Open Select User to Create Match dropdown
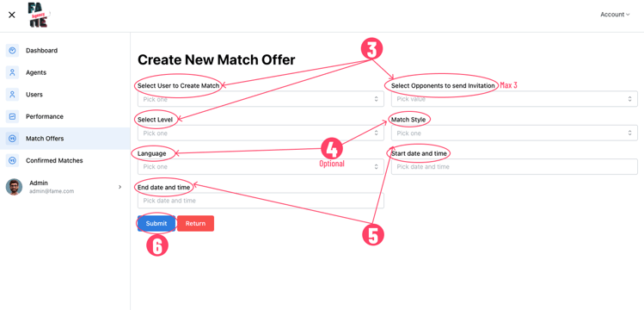 point(261,99)
